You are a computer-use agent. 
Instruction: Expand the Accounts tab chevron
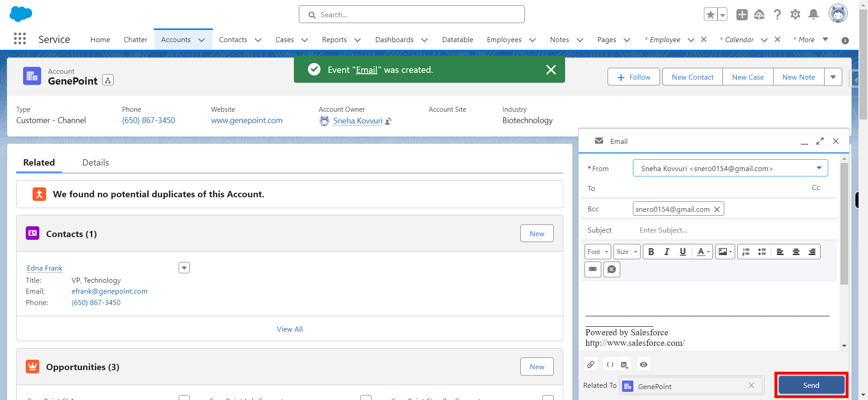click(202, 40)
